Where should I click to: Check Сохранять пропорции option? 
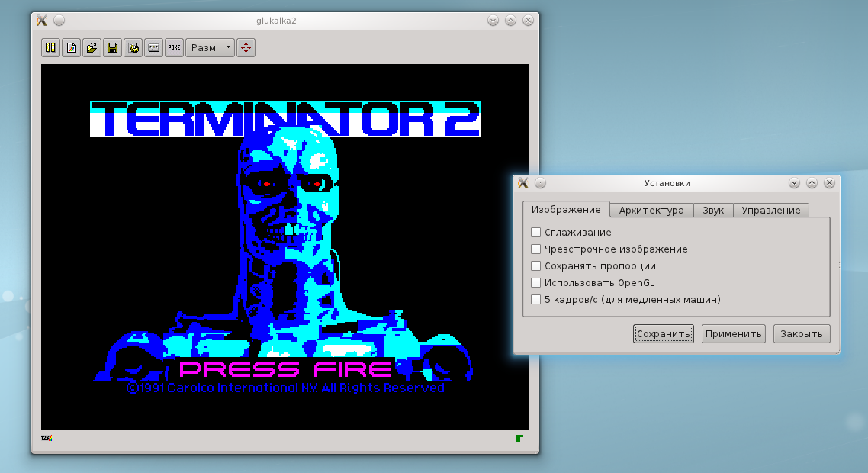click(x=536, y=265)
